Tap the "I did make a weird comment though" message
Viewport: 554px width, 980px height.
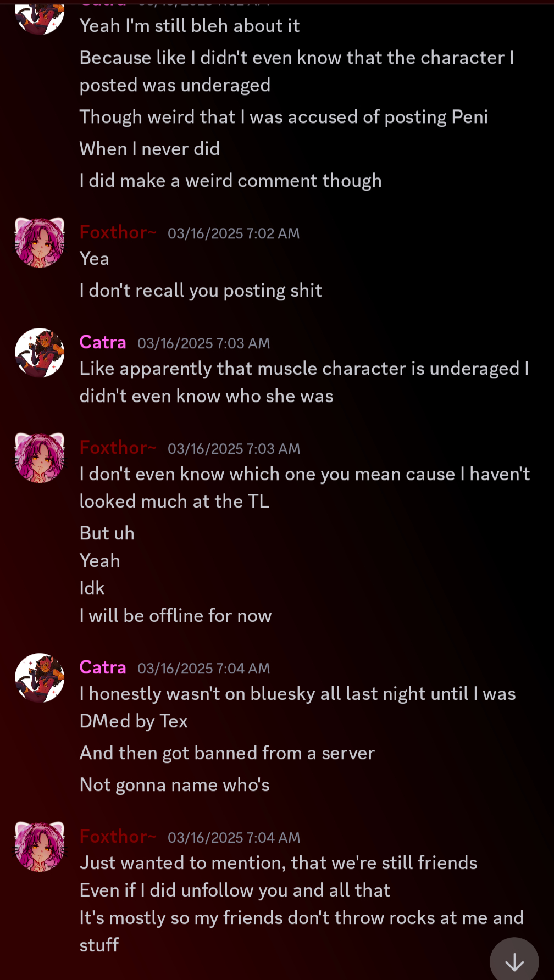coord(230,181)
